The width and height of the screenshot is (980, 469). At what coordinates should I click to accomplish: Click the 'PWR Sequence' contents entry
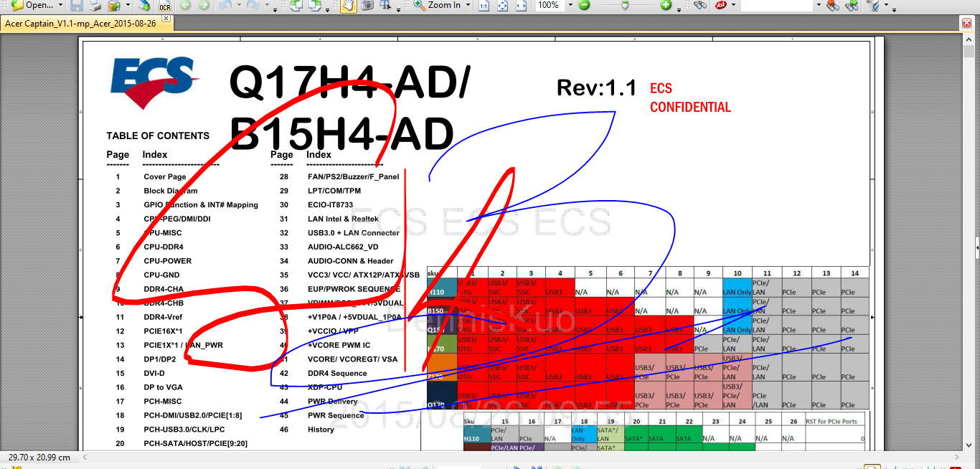point(336,415)
